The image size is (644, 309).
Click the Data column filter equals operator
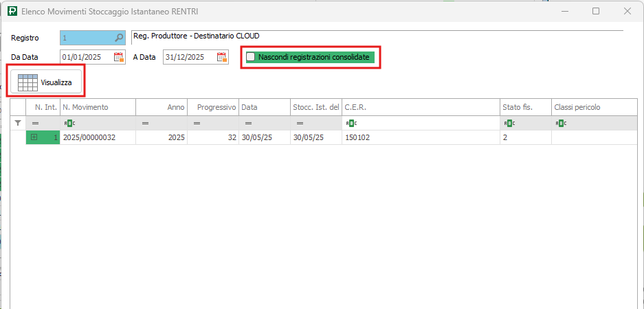(x=247, y=123)
